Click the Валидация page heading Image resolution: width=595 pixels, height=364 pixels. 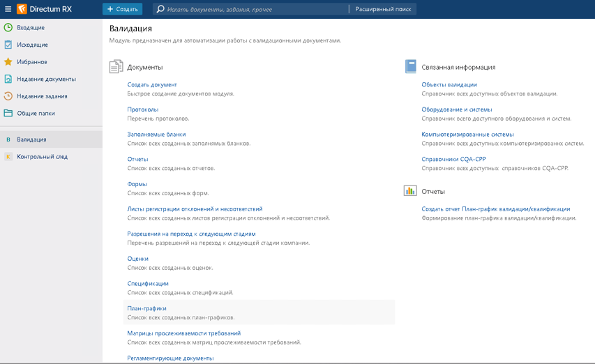130,29
